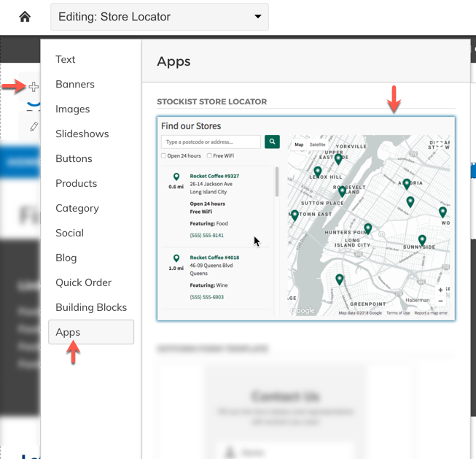Select the Text category

66,59
